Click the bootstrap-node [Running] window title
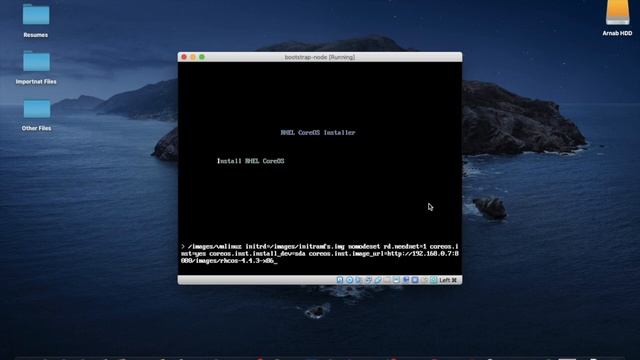Screen dimensions: 640x360 tap(320, 57)
